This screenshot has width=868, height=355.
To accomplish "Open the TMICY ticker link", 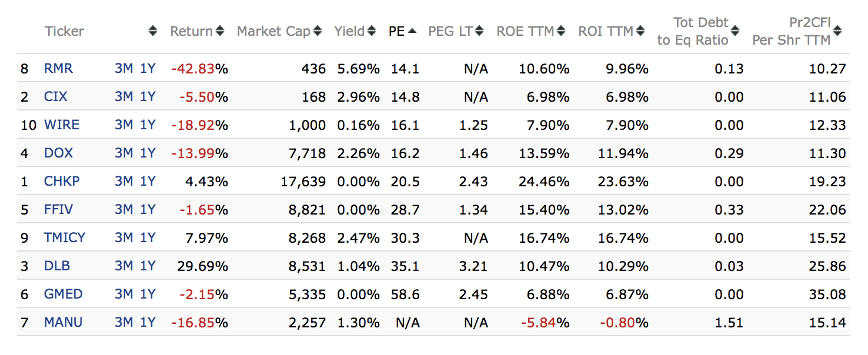I will (x=65, y=238).
